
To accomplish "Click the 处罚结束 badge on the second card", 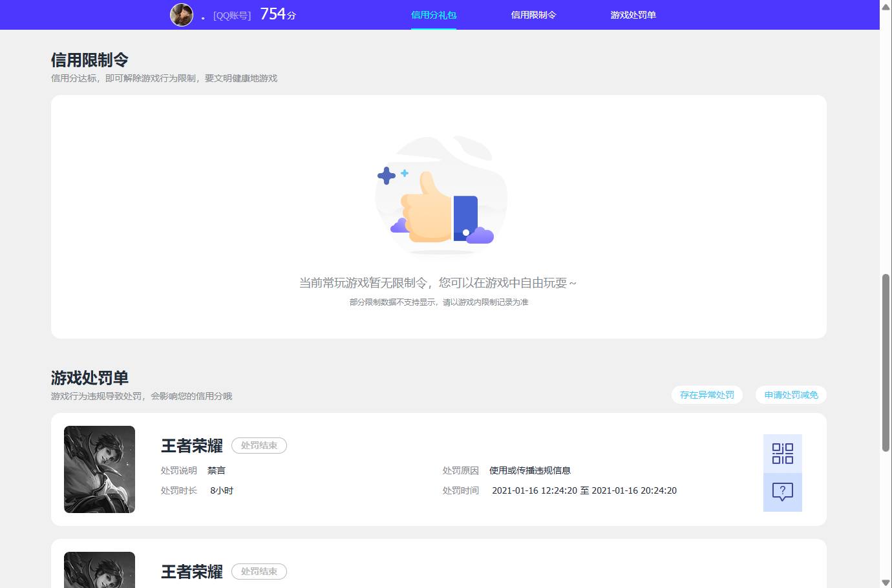I will click(x=259, y=571).
